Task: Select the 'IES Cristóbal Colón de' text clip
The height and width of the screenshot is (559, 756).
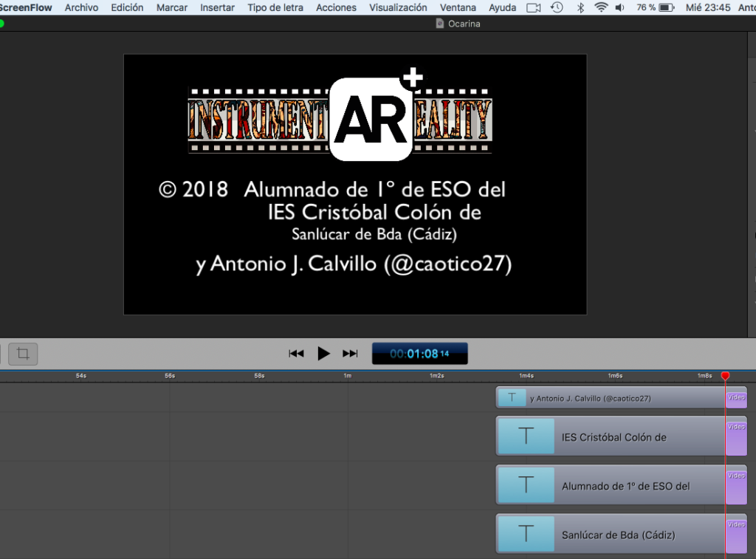Action: point(622,436)
